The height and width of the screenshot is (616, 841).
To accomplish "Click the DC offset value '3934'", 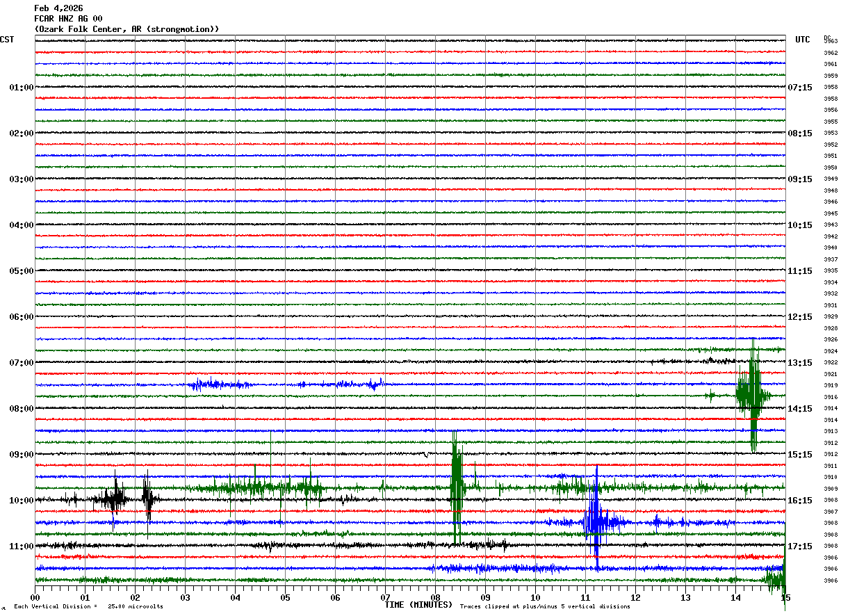I will click(831, 282).
